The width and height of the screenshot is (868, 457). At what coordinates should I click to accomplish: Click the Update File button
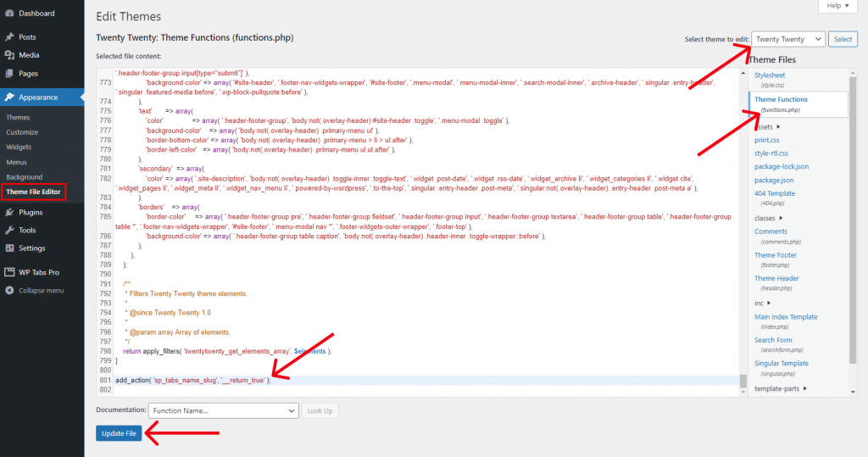(119, 433)
